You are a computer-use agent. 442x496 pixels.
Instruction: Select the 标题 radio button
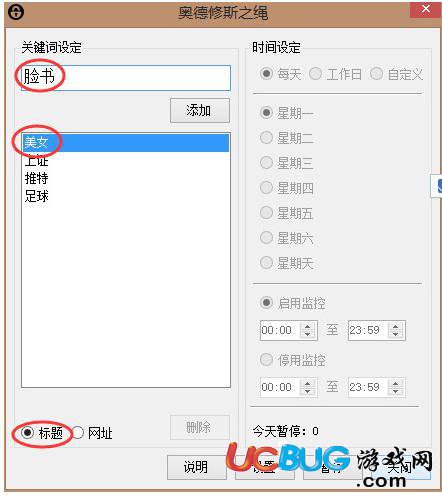(x=27, y=432)
